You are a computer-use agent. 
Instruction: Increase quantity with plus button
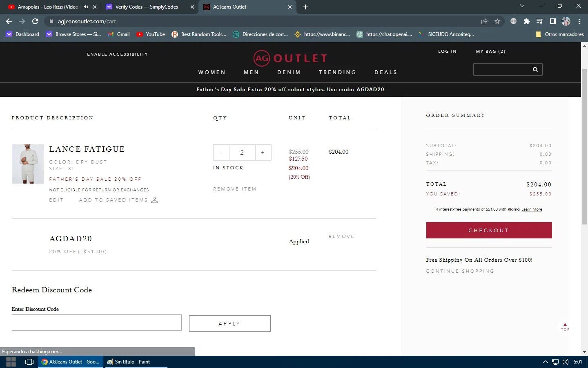click(x=263, y=153)
